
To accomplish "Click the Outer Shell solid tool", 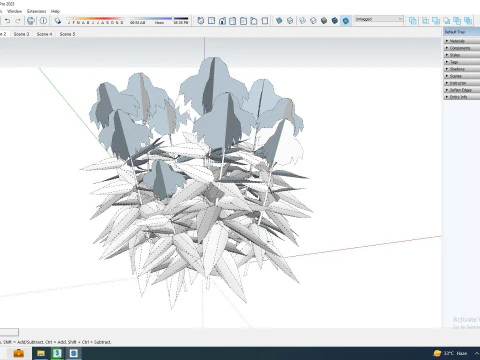I will coord(413,21).
